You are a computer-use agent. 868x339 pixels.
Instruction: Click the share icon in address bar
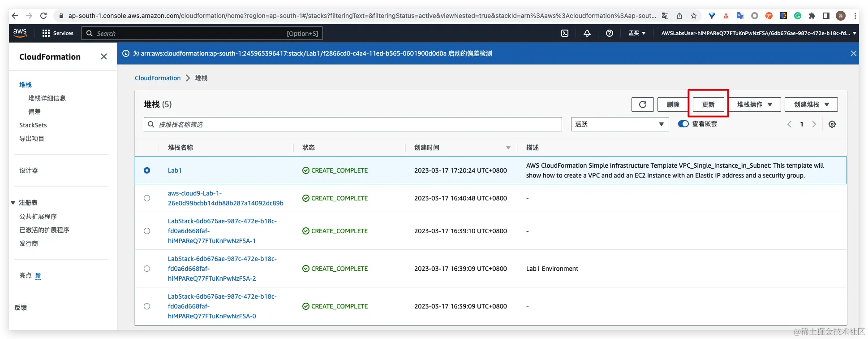679,16
